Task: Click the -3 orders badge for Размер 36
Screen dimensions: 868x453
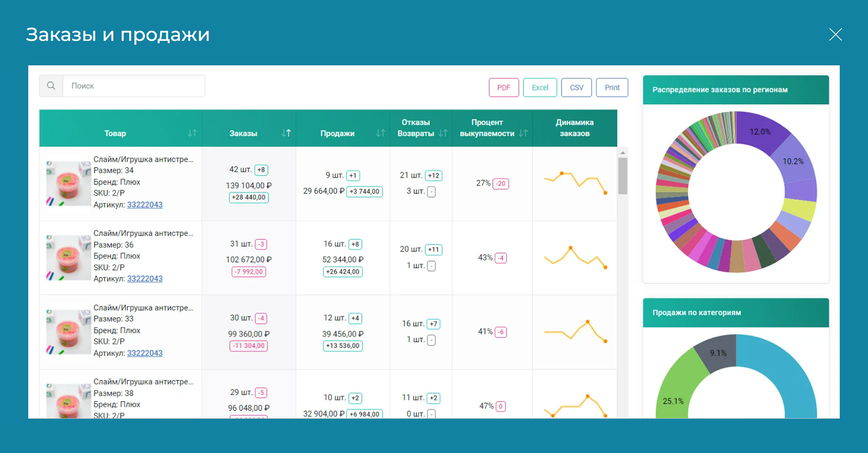Action: click(x=261, y=244)
